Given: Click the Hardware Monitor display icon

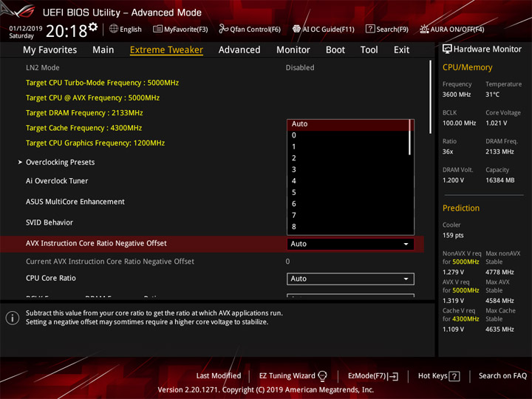Looking at the screenshot, I should pos(447,50).
